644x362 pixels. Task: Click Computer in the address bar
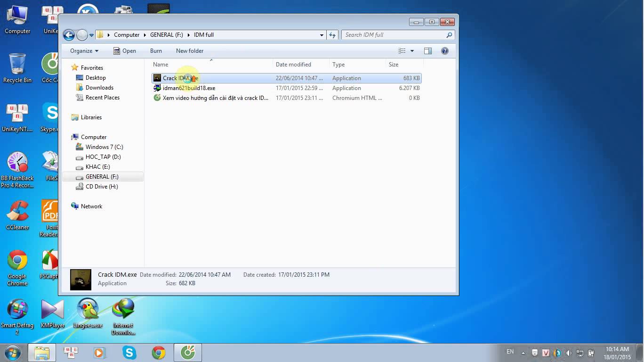point(127,35)
